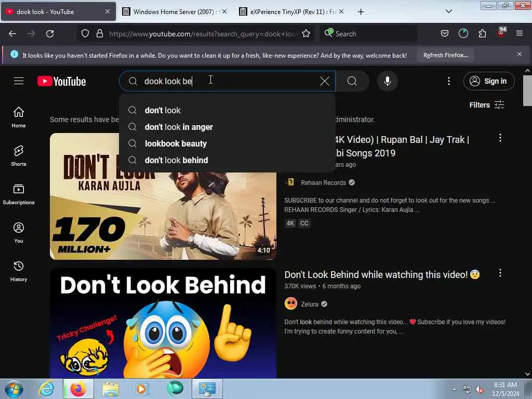Select suggestion "don't look in anger"
Image resolution: width=532 pixels, height=399 pixels.
click(227, 127)
